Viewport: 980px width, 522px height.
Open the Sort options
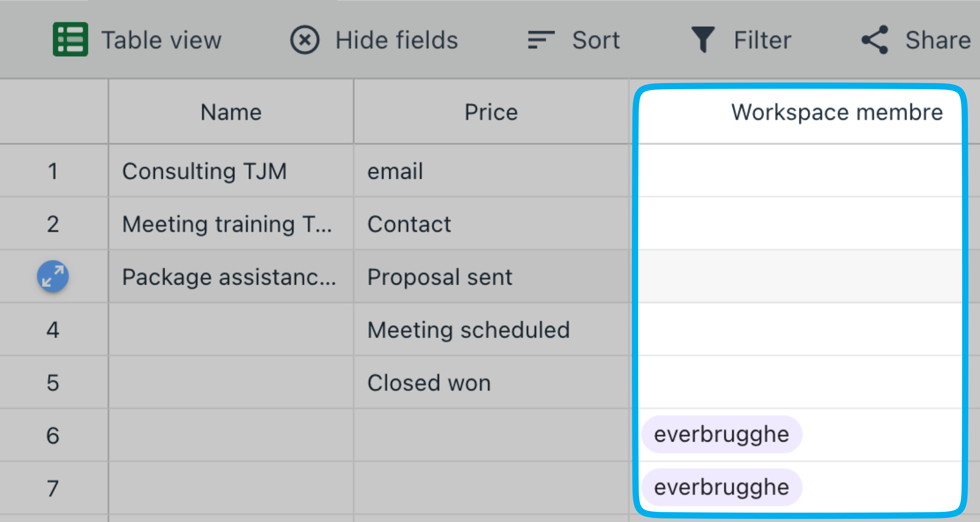(x=573, y=40)
